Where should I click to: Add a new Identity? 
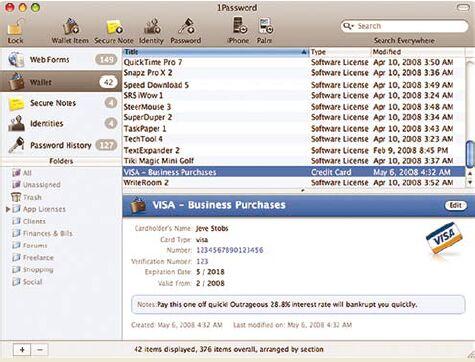(x=152, y=27)
